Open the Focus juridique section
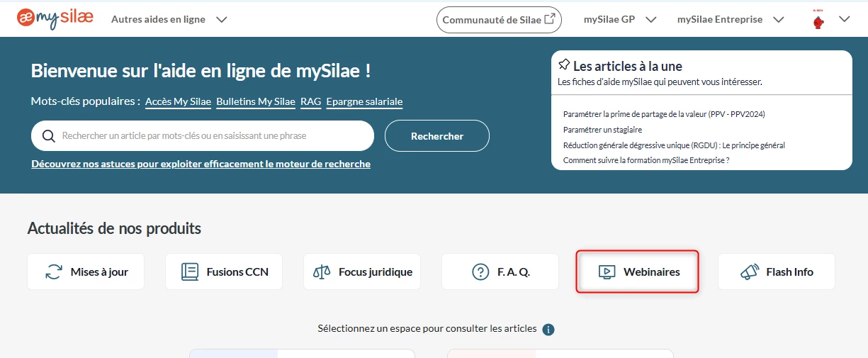The image size is (868, 358). [362, 272]
